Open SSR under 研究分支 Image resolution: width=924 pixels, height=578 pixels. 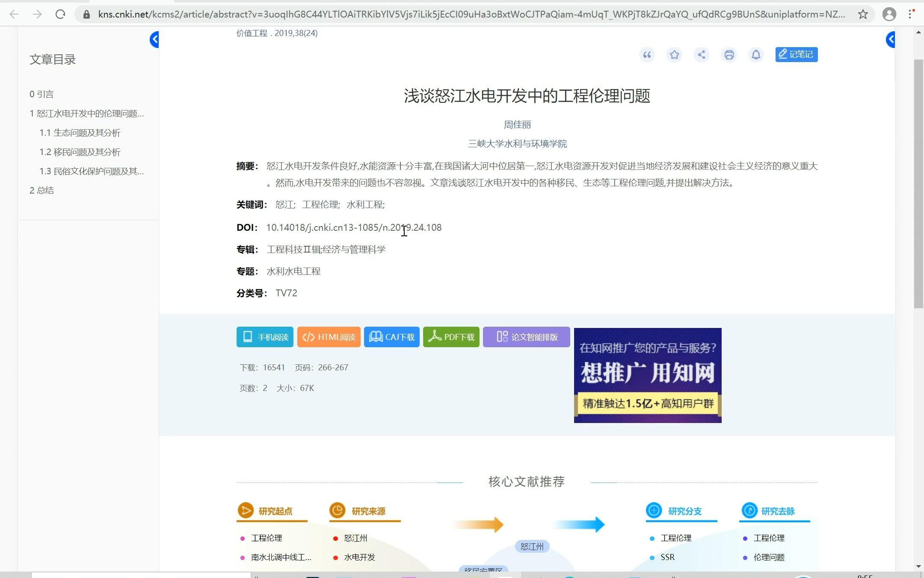click(667, 557)
